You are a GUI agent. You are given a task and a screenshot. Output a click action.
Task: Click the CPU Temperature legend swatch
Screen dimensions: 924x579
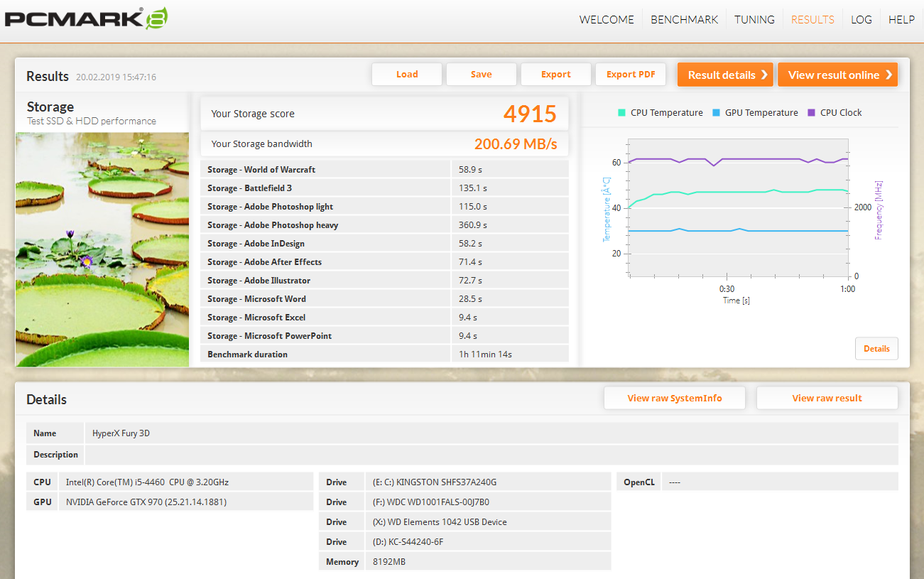pos(622,113)
